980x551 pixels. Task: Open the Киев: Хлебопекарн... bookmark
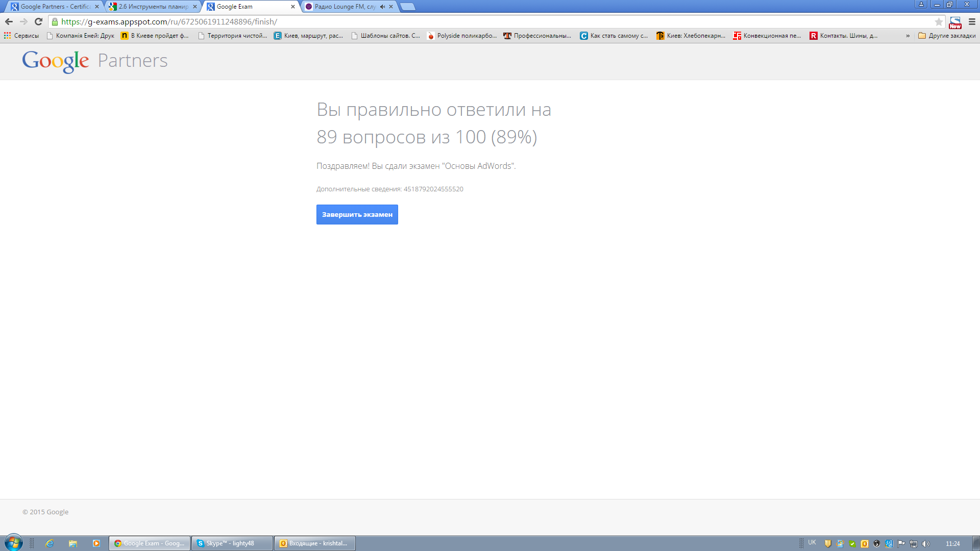click(691, 36)
